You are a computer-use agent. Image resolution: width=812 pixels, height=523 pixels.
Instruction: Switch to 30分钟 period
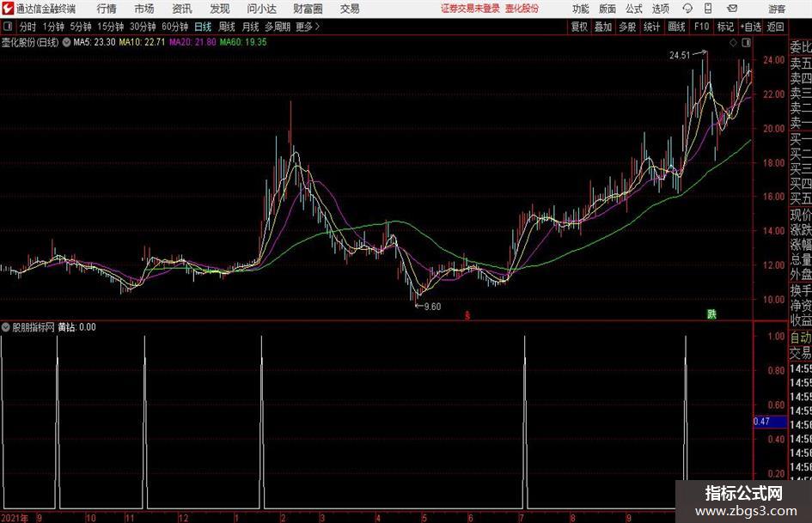coord(143,27)
